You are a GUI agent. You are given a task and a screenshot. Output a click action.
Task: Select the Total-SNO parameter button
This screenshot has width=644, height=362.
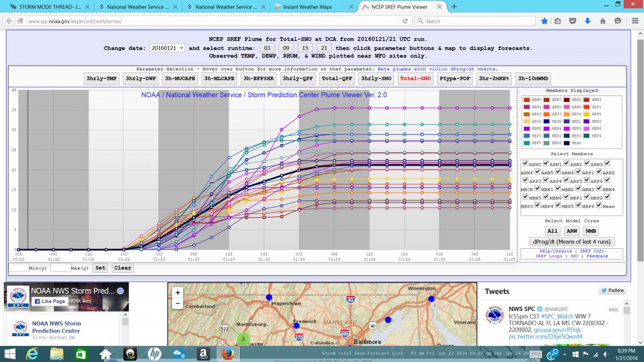[415, 78]
